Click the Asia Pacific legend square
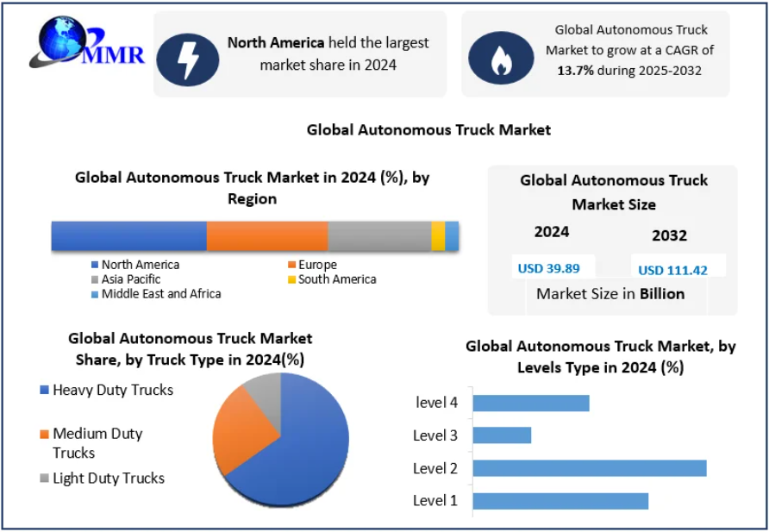 click(x=95, y=279)
